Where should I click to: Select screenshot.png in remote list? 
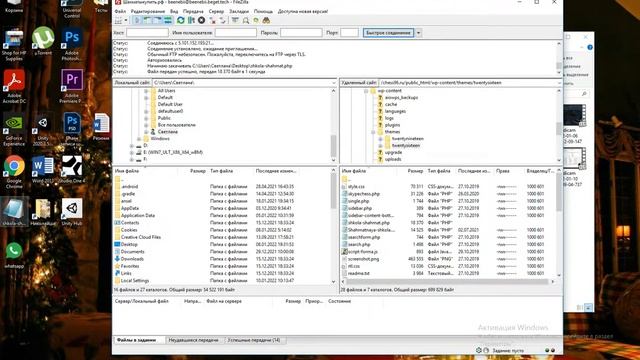click(363, 259)
